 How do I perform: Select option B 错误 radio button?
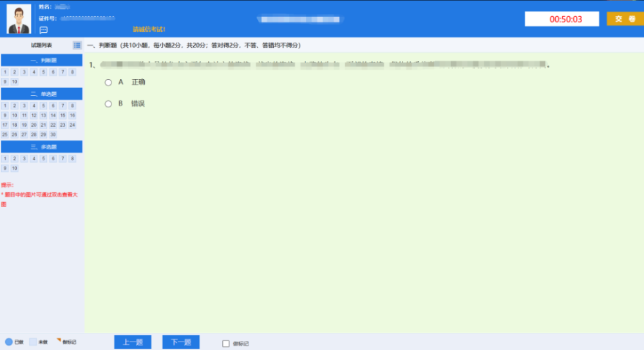coord(108,104)
